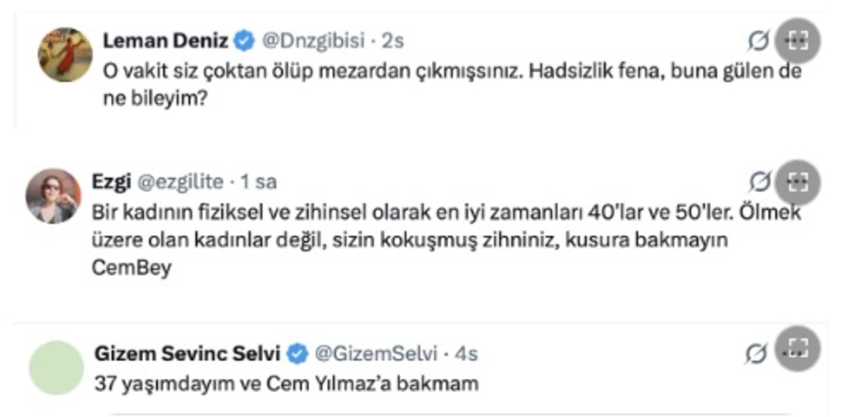868x417 pixels.
Task: Click the name Leman Deniz
Action: coord(167,38)
